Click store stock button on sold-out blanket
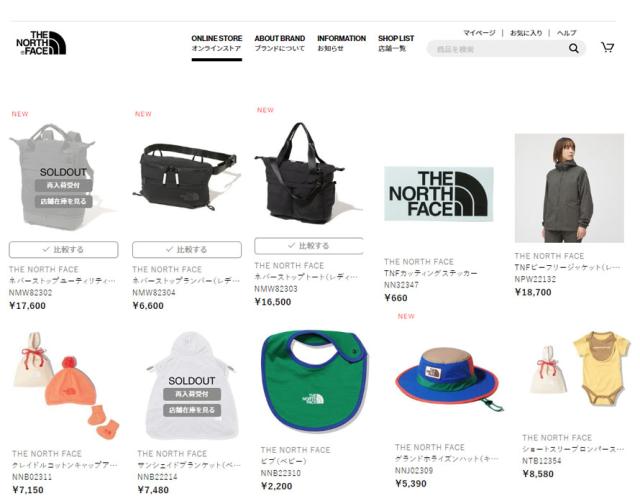 pyautogui.click(x=192, y=410)
